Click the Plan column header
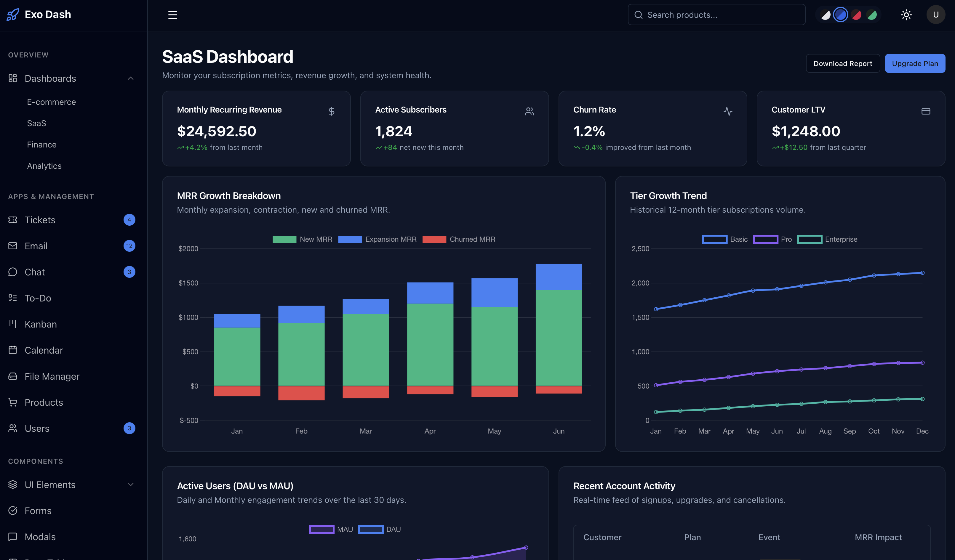The height and width of the screenshot is (560, 955). [x=692, y=537]
